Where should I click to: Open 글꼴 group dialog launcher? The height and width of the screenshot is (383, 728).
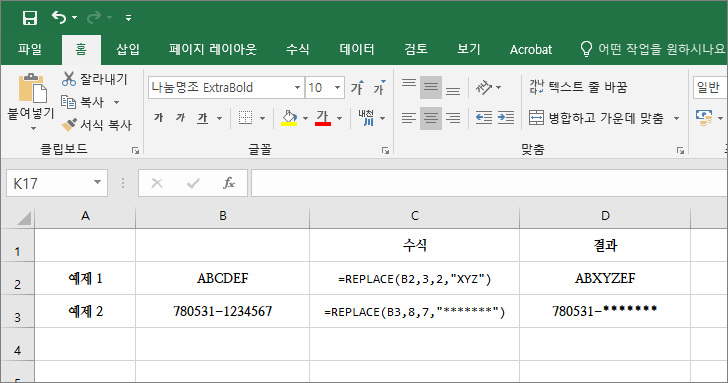(x=385, y=150)
